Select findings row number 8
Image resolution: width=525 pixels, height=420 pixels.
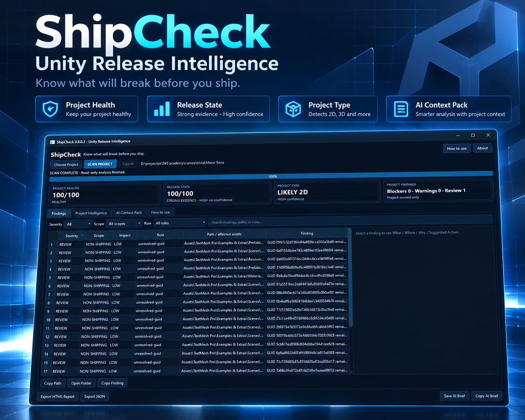(197, 302)
